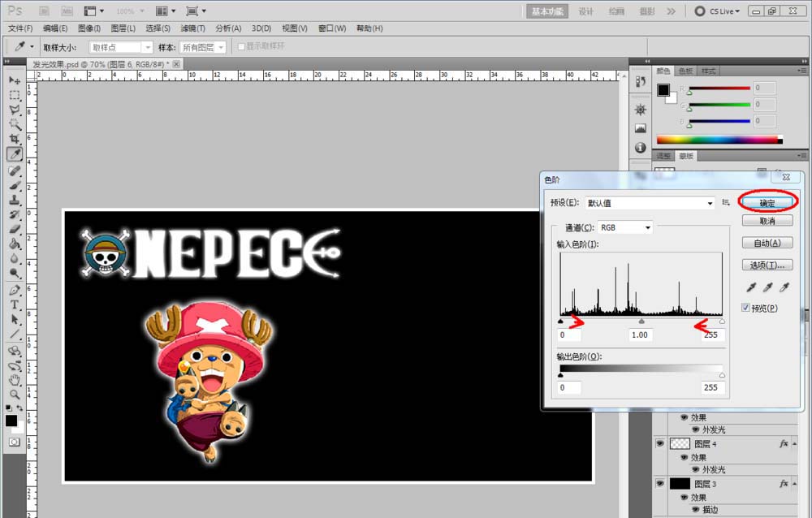Hide 图层 4 with its eye icon
This screenshot has height=518, width=812.
[x=659, y=444]
